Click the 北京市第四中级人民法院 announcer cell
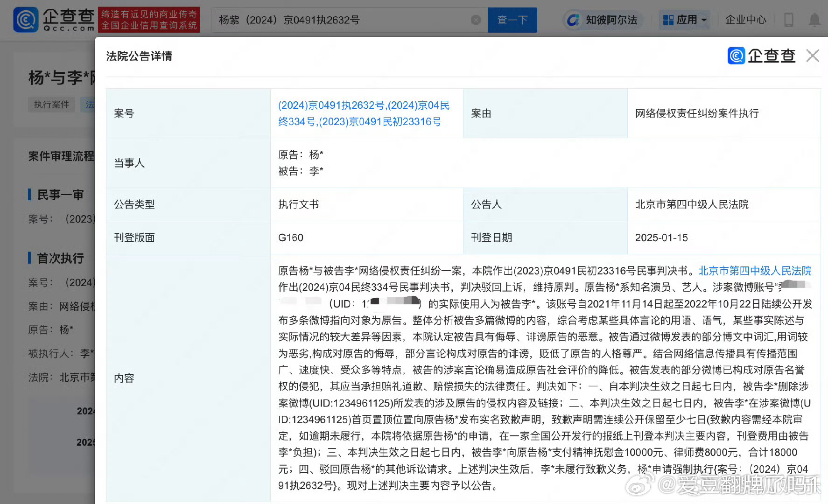 point(724,204)
